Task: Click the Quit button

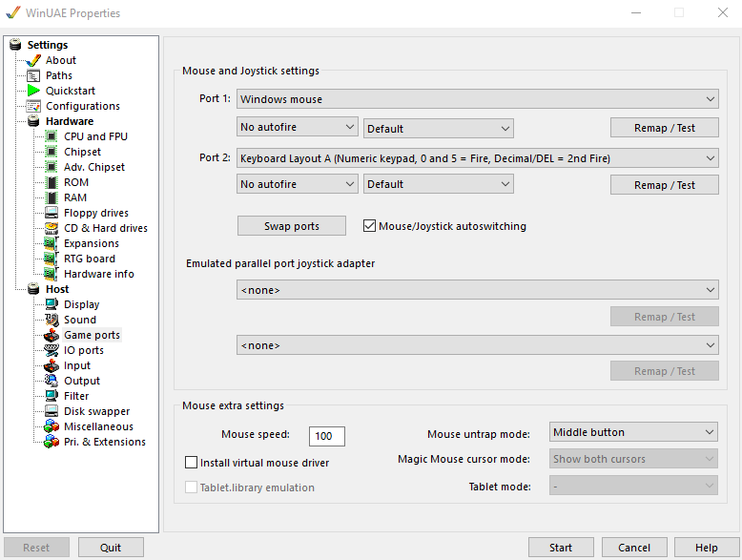Action: (x=111, y=548)
